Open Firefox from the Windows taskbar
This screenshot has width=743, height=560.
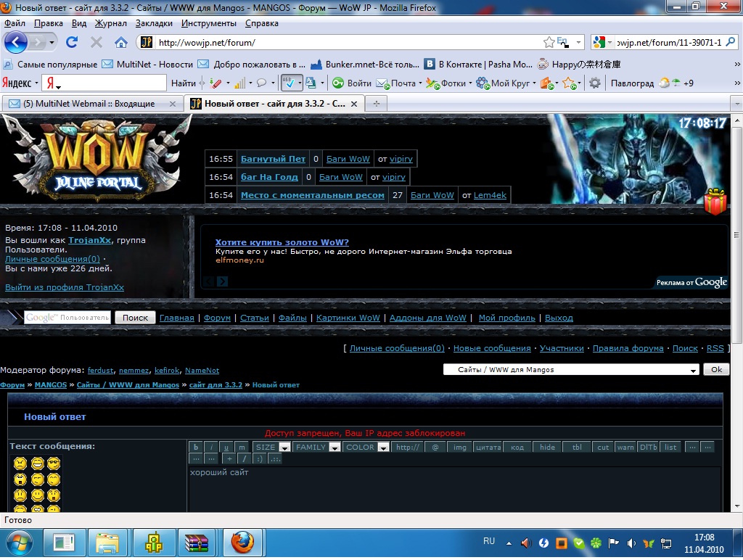click(242, 543)
